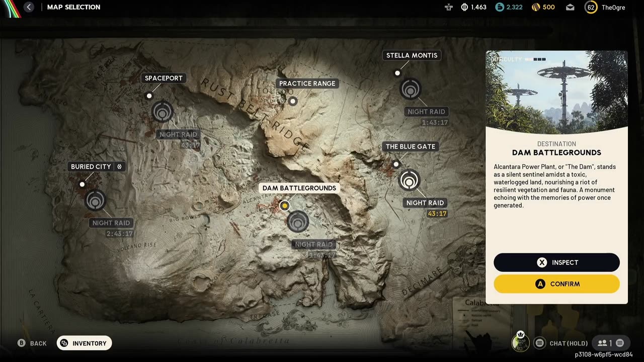
Task: Click the 1,463 currency counter icon
Action: 465,7
